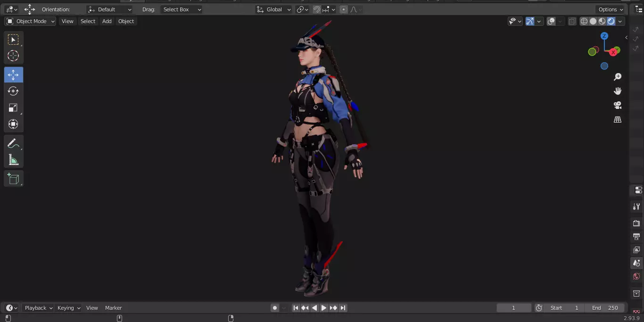
Task: Pick the Scale tool
Action: pyautogui.click(x=13, y=107)
